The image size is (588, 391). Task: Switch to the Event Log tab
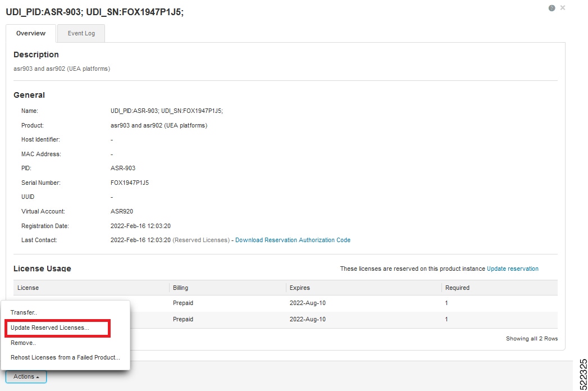(81, 33)
